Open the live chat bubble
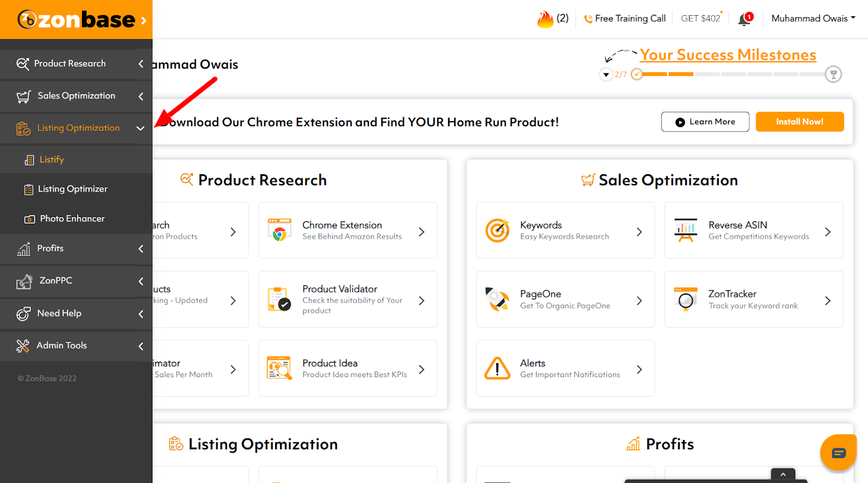The width and height of the screenshot is (868, 483). (x=838, y=453)
